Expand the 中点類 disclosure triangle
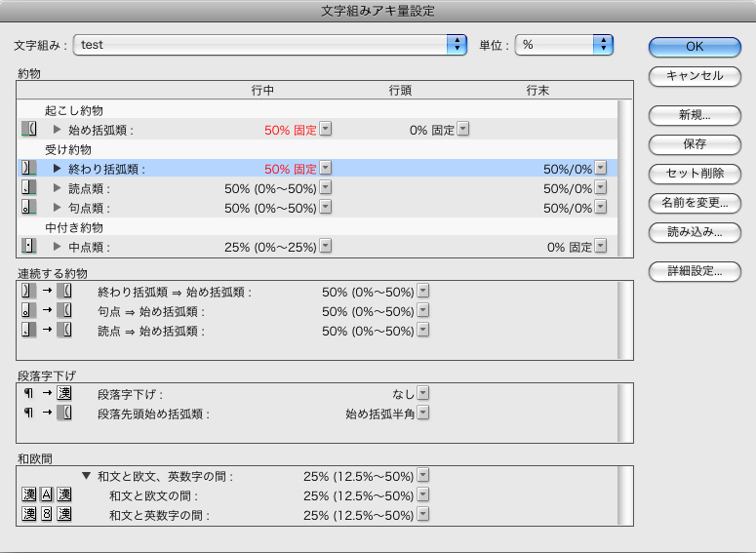Viewport: 756px width, 553px height. click(57, 247)
